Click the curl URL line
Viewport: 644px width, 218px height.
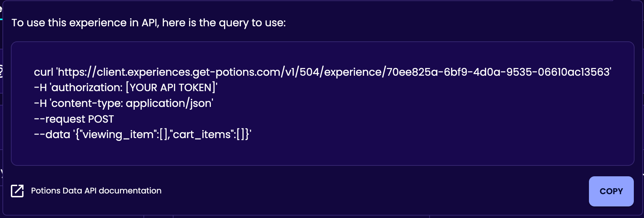tap(322, 72)
